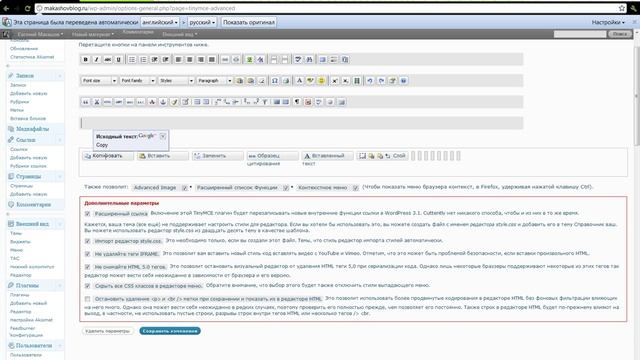Open the Font family dropdown
The image size is (640, 360).
138,81
